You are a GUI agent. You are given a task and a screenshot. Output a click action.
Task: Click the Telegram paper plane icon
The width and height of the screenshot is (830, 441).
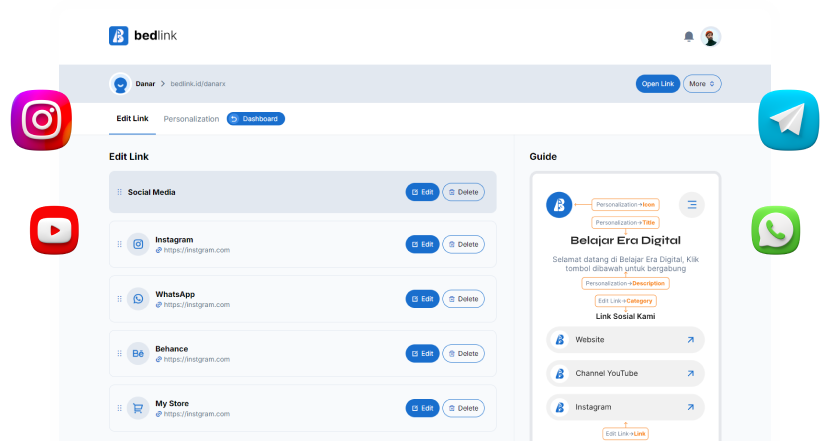click(x=788, y=121)
